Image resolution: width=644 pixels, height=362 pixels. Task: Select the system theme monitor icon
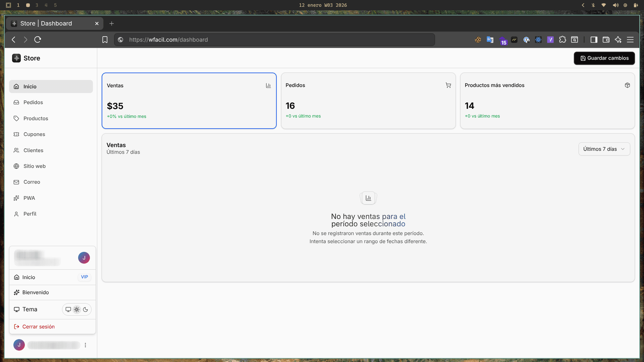68,309
